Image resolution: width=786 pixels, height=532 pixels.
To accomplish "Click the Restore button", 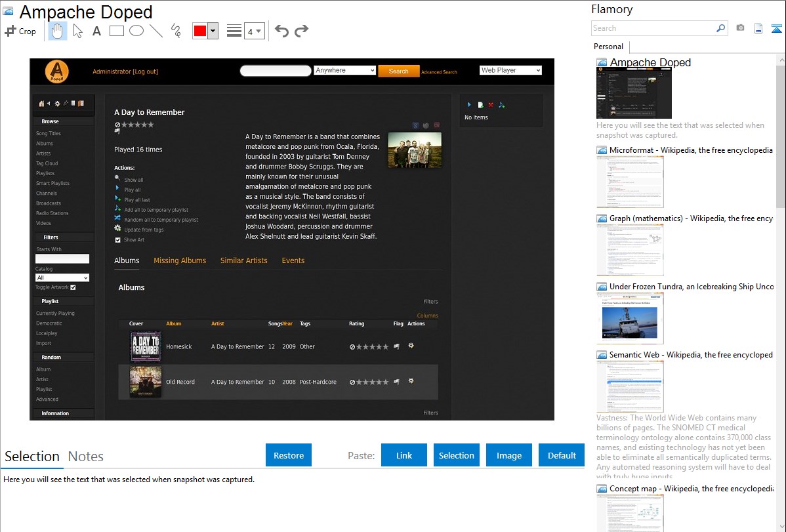I will click(x=289, y=455).
